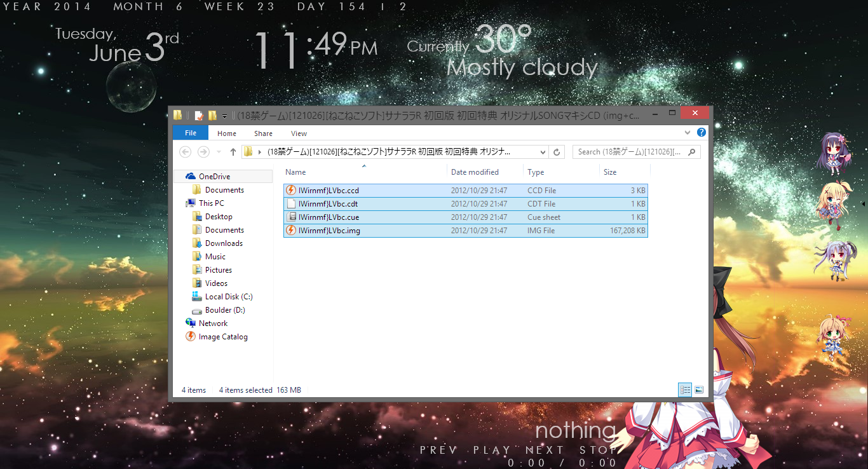Select the IWirnmf}LVbc.cue file
The image size is (868, 469).
tap(466, 217)
